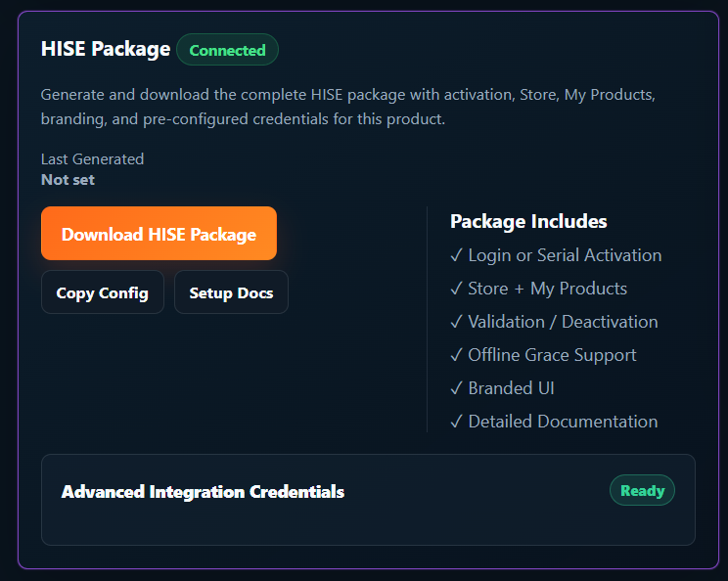Screen dimensions: 728x581
Task: Click the Login or Serial Activation checkmark
Action: 456,254
